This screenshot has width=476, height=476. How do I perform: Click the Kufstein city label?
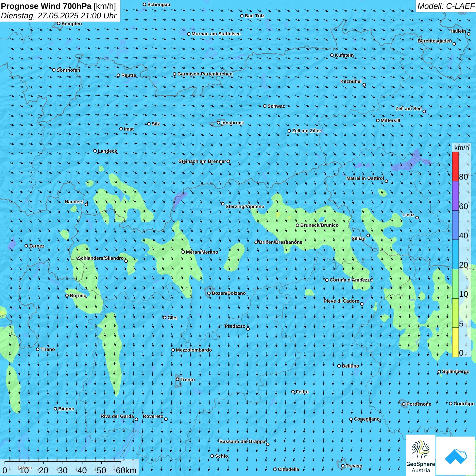pos(344,55)
